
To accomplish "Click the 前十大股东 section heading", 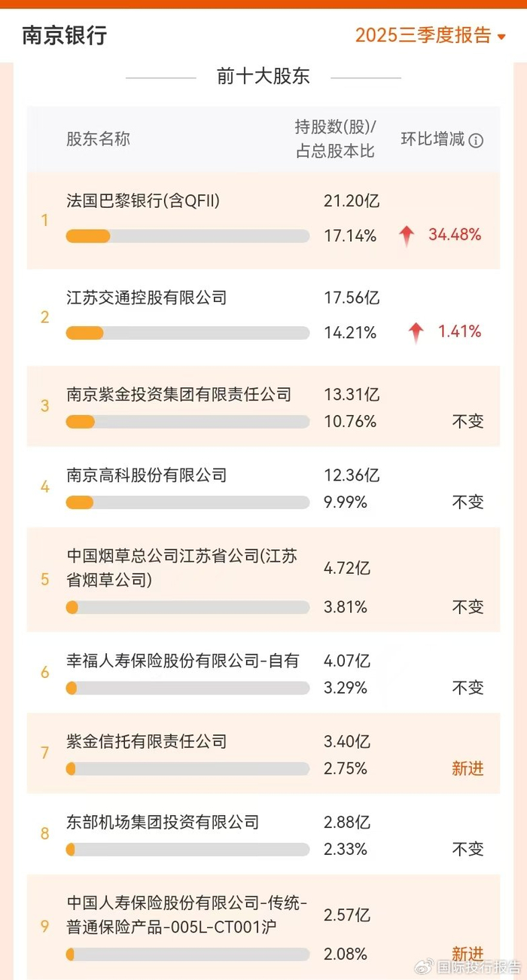I will (263, 77).
